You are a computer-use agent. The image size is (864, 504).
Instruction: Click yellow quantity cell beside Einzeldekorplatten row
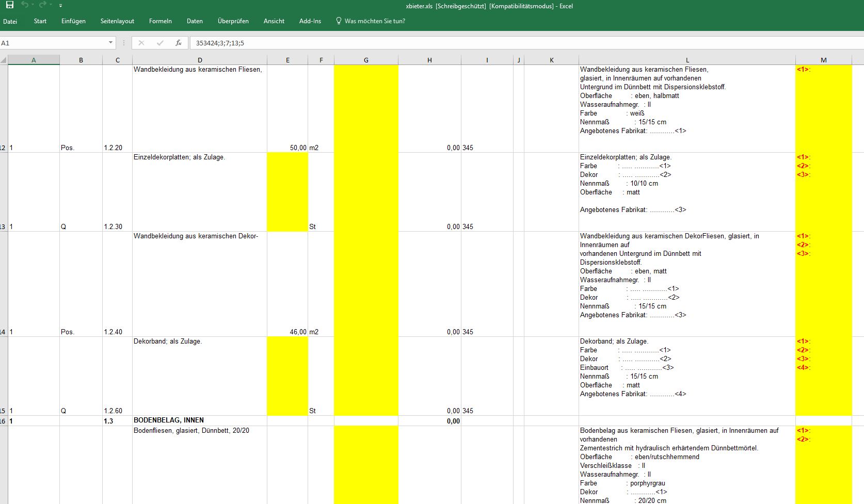point(287,192)
